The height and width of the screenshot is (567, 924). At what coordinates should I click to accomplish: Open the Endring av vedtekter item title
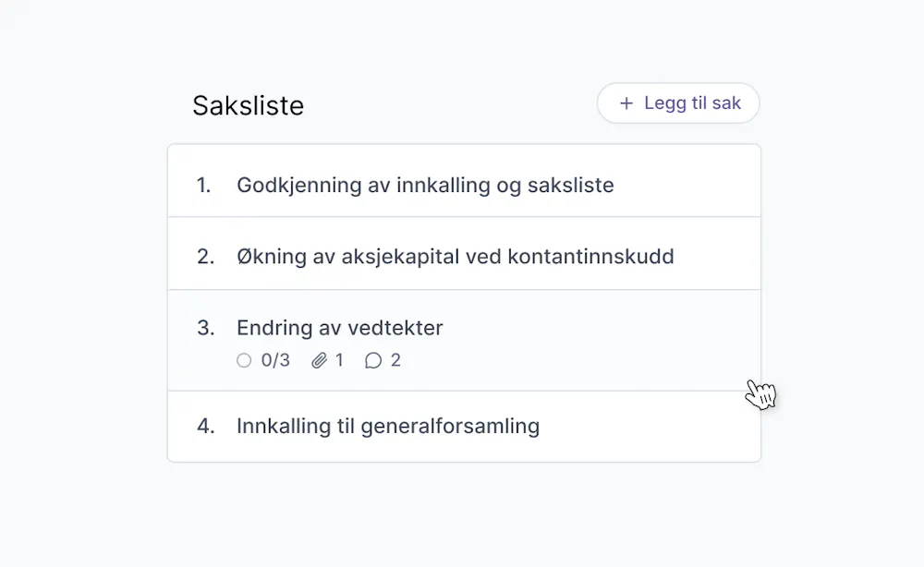(x=339, y=328)
